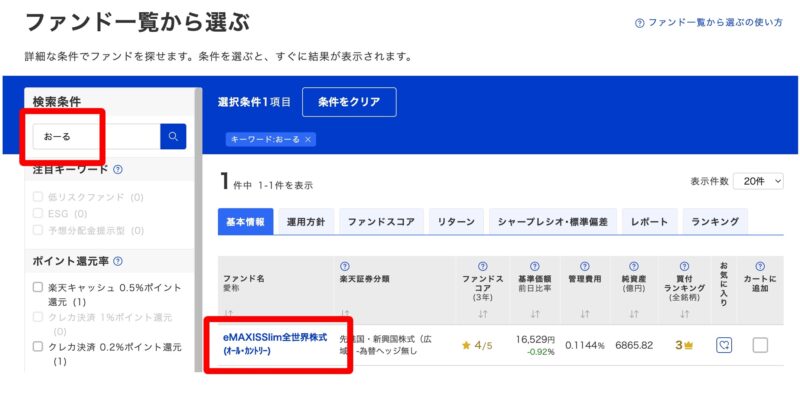The image size is (800, 396).
Task: Click 6865.82 net assets value
Action: [x=634, y=345]
